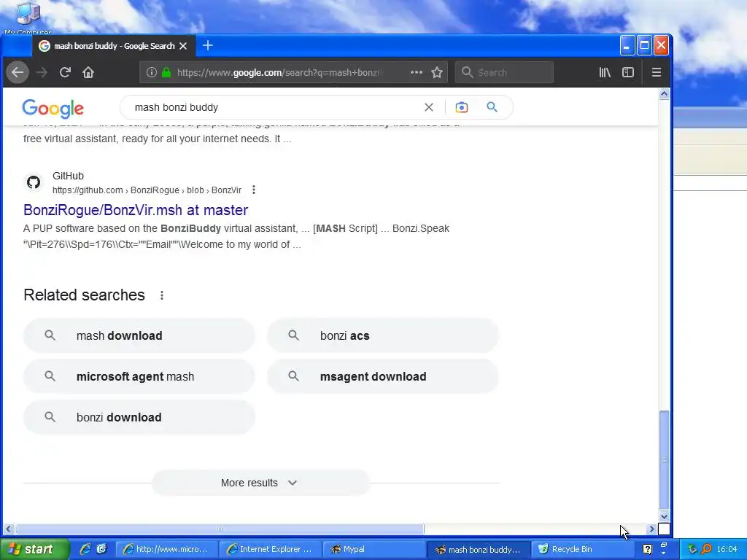The width and height of the screenshot is (747, 560).
Task: Click horizontal scrollbar right arrow
Action: click(x=652, y=529)
